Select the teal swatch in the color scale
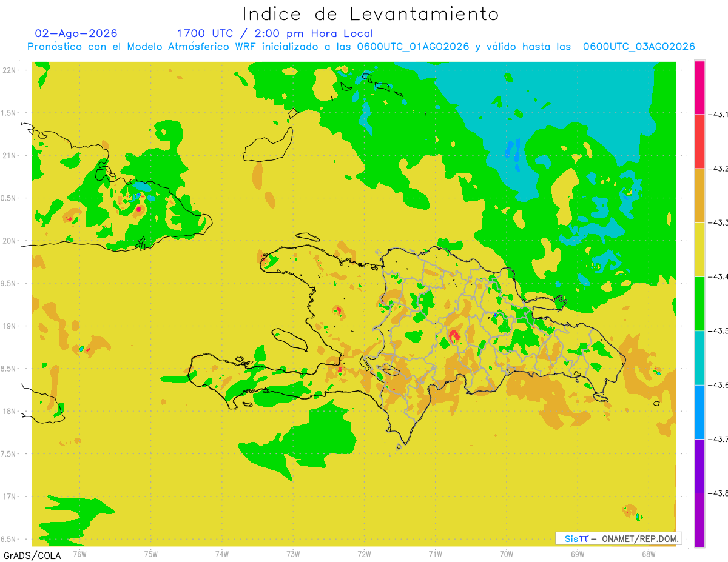Screen dimensions: 728x562 pyautogui.click(x=699, y=358)
